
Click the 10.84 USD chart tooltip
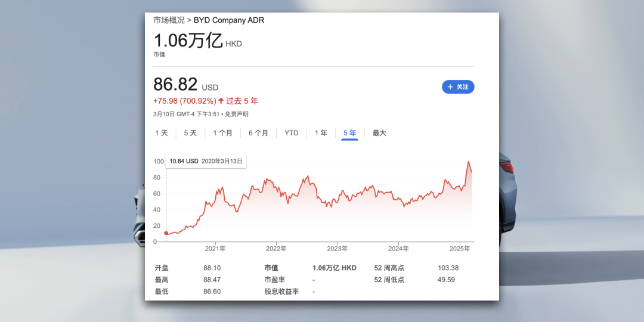pyautogui.click(x=206, y=161)
